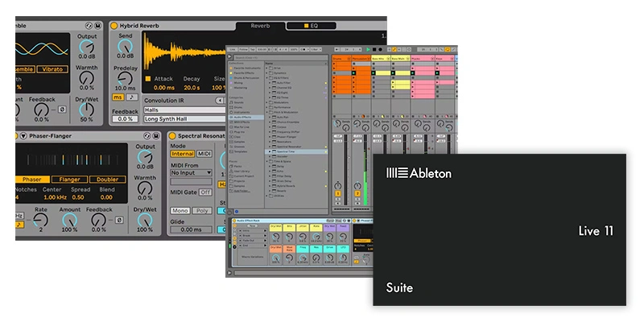Viewport: 644px width, 322px height.
Task: Toggle Chorus-Ensemble feedback phase invert
Action: pos(62,109)
